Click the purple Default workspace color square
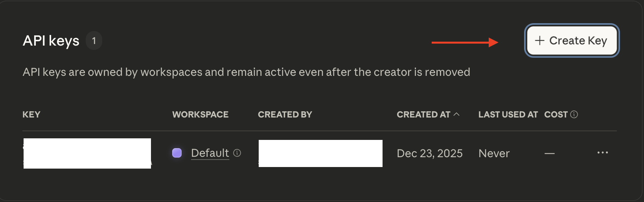 [177, 153]
